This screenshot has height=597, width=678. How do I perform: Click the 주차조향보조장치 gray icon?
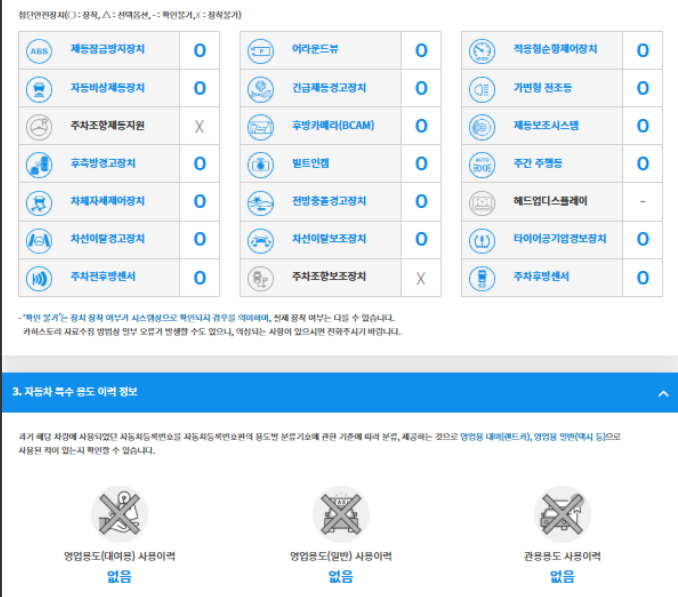pos(260,278)
